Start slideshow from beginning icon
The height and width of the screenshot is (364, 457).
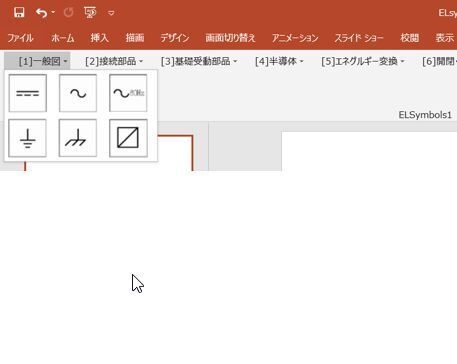pyautogui.click(x=90, y=13)
